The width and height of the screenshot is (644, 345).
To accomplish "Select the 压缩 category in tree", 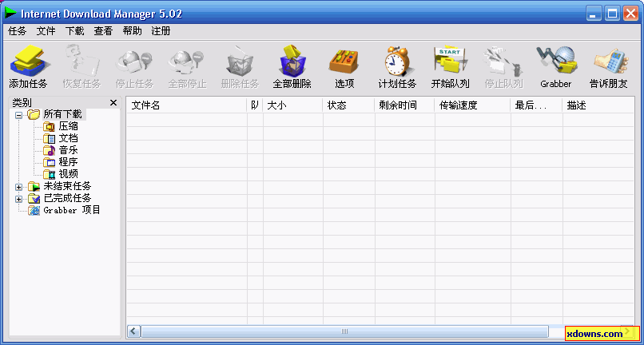I will pyautogui.click(x=68, y=126).
